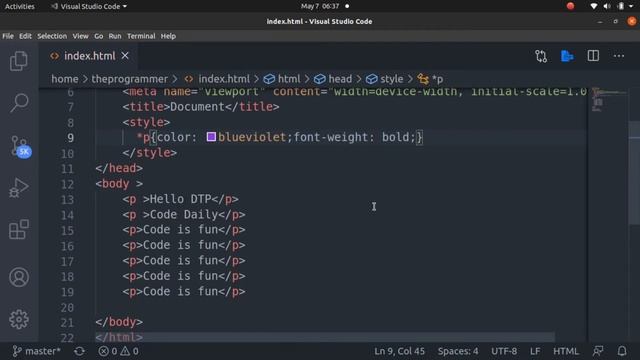The width and height of the screenshot is (640, 360).
Task: Open the File menu
Action: pos(8,36)
